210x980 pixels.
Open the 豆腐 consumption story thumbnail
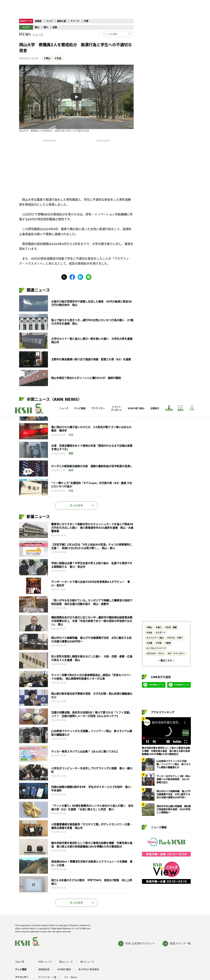[x=34, y=716]
